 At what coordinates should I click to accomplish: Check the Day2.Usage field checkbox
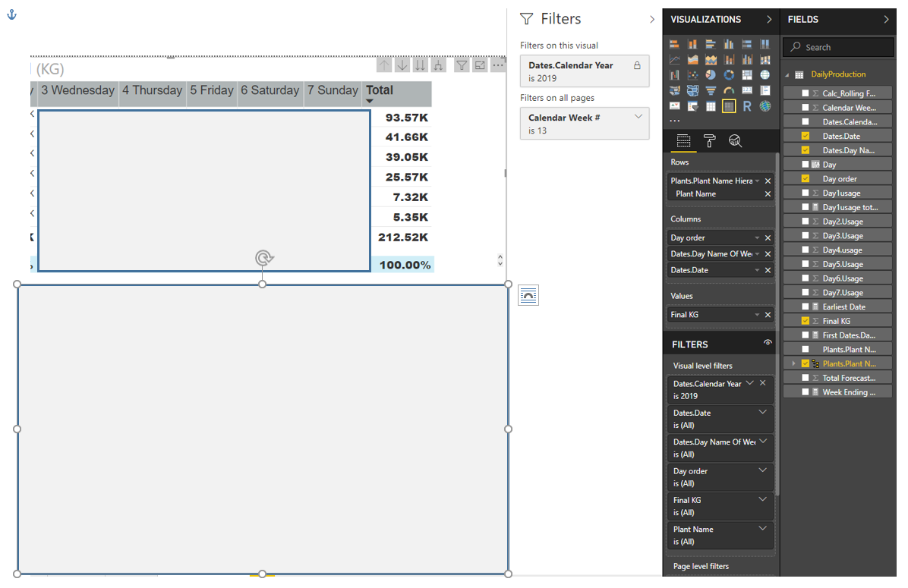click(806, 222)
